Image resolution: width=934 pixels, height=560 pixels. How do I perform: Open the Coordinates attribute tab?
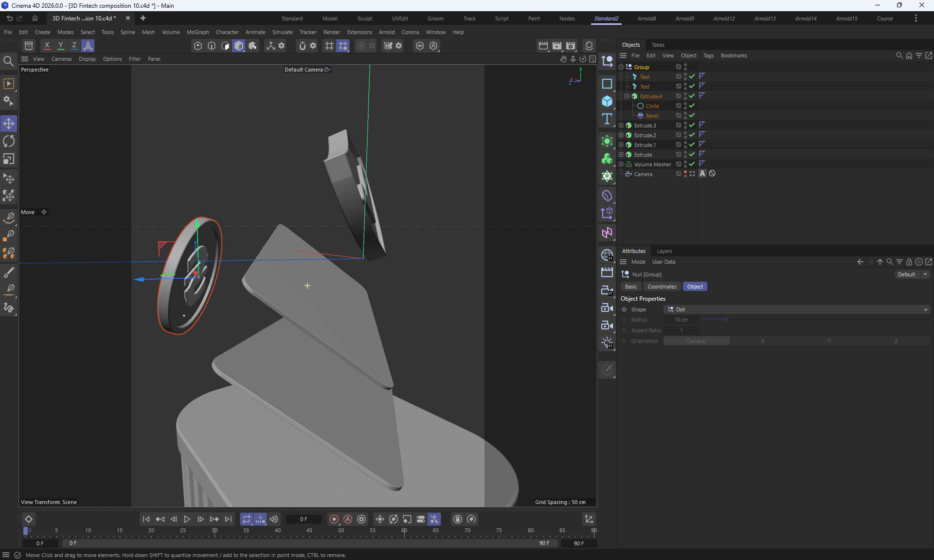pyautogui.click(x=662, y=287)
